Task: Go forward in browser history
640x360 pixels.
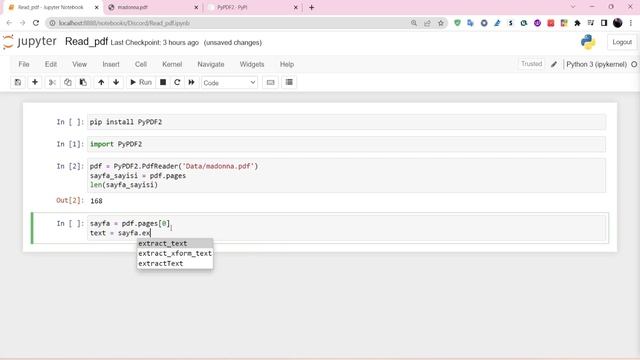Action: pyautogui.click(x=23, y=23)
